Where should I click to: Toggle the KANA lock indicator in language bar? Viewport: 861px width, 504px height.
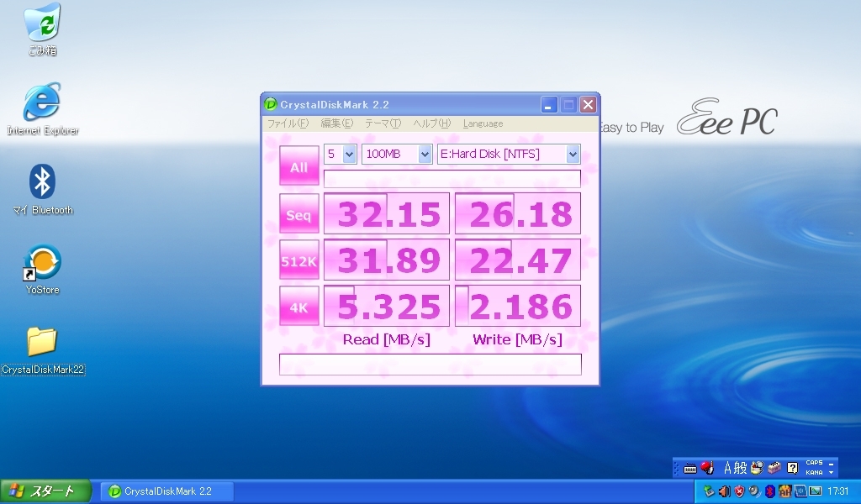814,472
